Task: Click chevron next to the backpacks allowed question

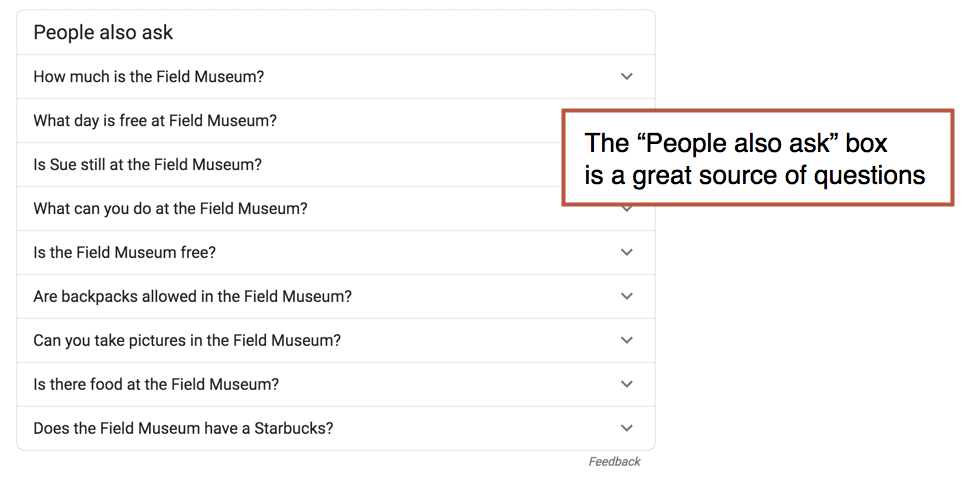Action: tap(627, 296)
